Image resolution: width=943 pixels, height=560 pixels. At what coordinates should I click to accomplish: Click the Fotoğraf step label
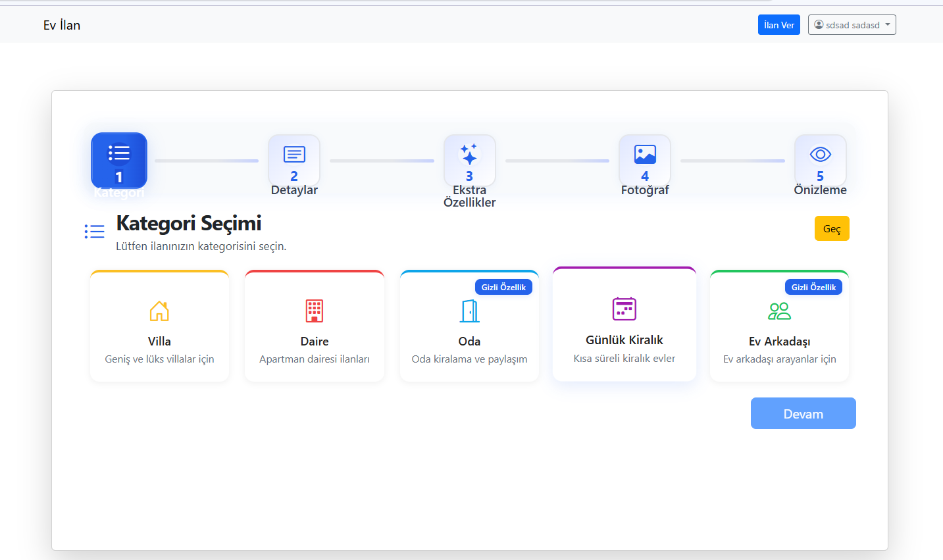tap(645, 190)
